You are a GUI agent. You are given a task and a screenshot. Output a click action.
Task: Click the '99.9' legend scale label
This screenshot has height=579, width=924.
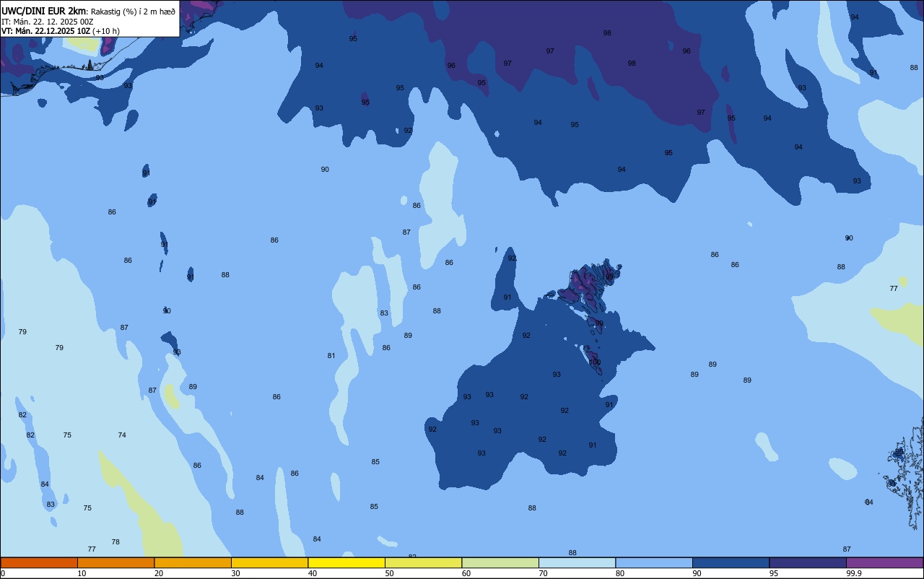point(854,573)
